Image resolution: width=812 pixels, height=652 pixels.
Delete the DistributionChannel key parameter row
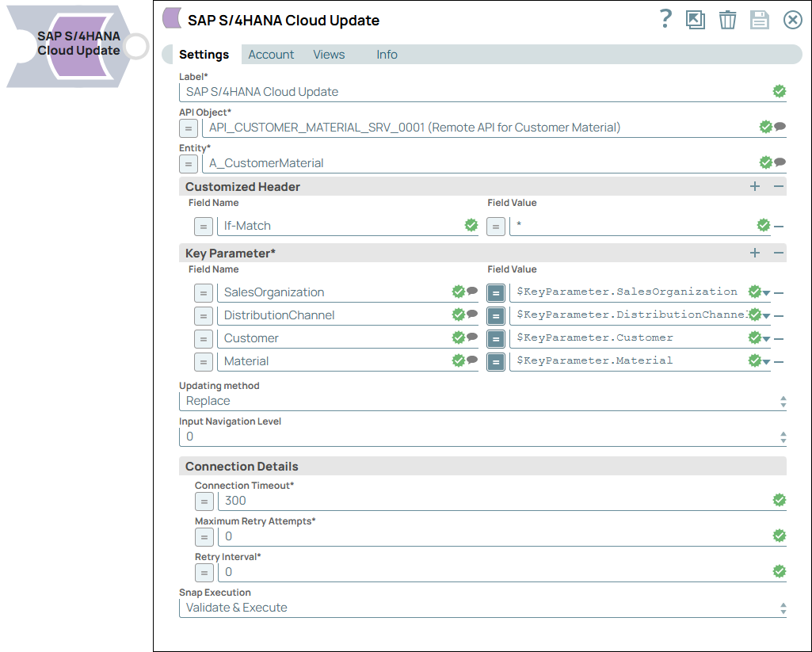(779, 315)
